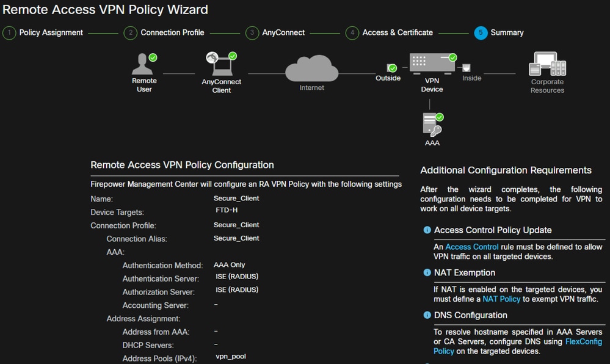Click info icon beside Access Control Policy Update

tap(427, 230)
